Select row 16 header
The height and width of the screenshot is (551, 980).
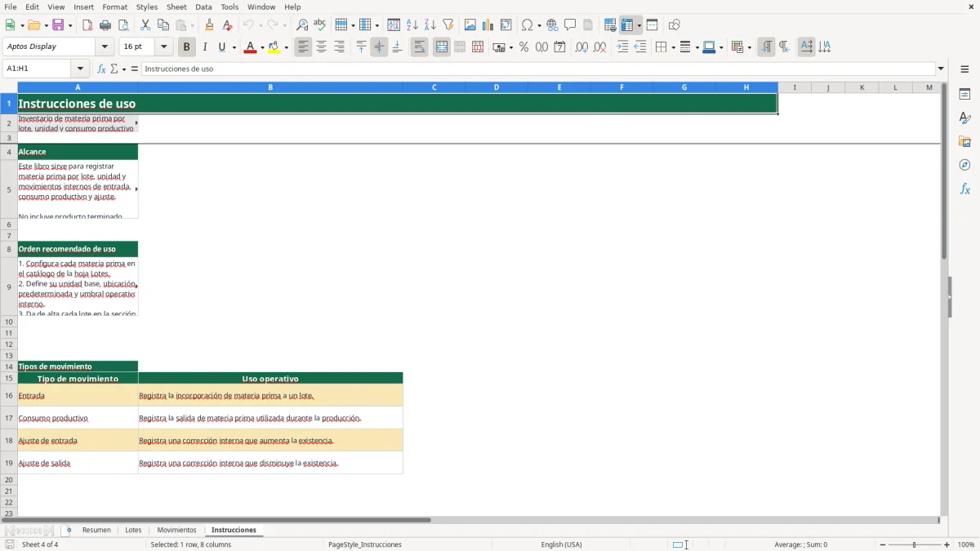click(x=9, y=395)
